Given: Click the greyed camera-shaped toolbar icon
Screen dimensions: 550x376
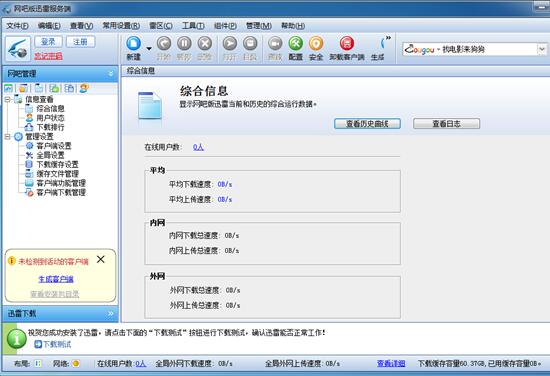Looking at the screenshot, I should pyautogui.click(x=275, y=44).
